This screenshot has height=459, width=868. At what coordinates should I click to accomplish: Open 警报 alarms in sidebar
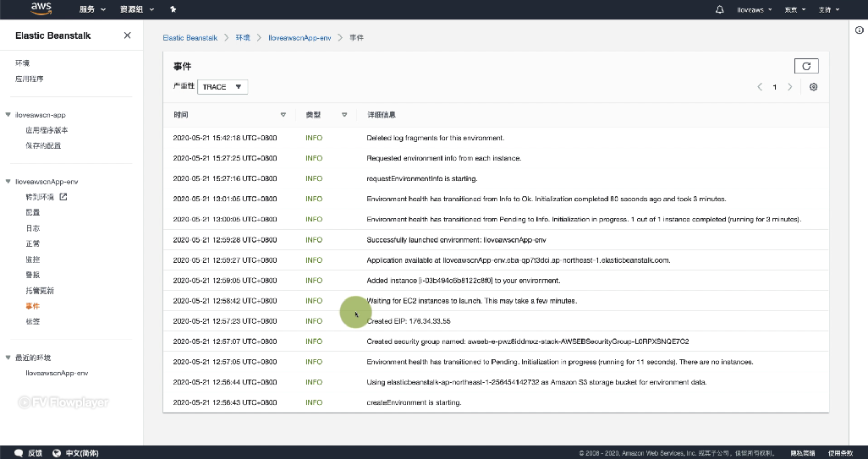33,275
